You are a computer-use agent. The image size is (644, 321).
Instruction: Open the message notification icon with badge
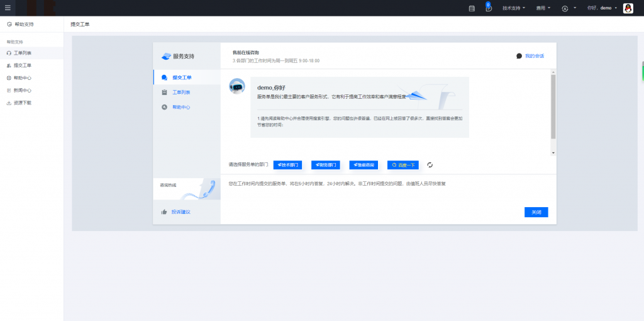[489, 8]
